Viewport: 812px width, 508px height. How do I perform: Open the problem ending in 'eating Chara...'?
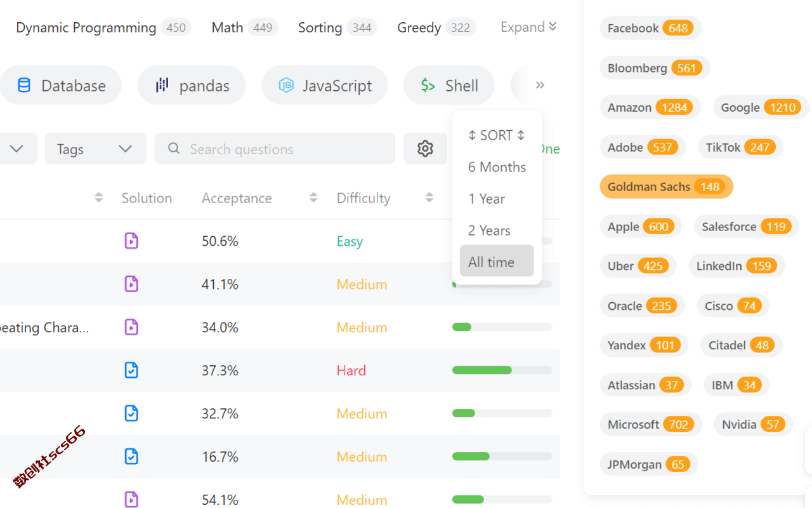tap(44, 328)
